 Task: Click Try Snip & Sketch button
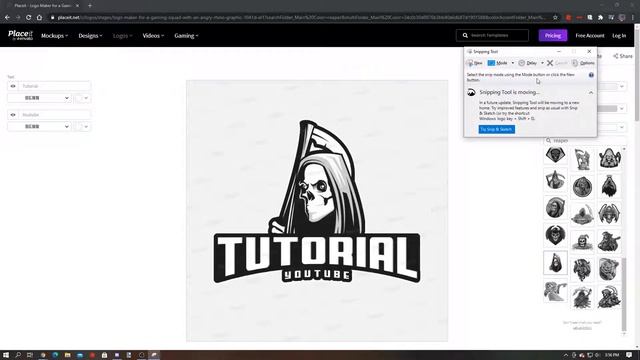496,129
